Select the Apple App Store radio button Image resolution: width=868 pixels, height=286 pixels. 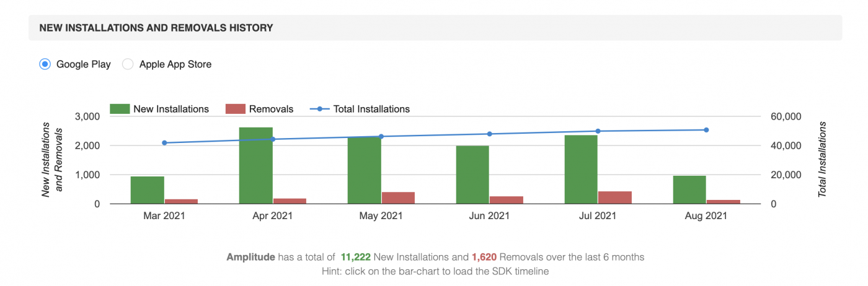tap(128, 64)
